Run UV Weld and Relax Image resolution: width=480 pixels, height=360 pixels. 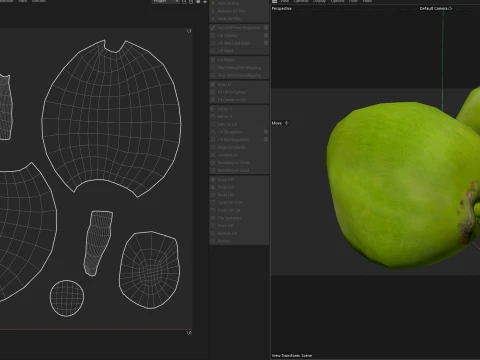[x=236, y=43]
